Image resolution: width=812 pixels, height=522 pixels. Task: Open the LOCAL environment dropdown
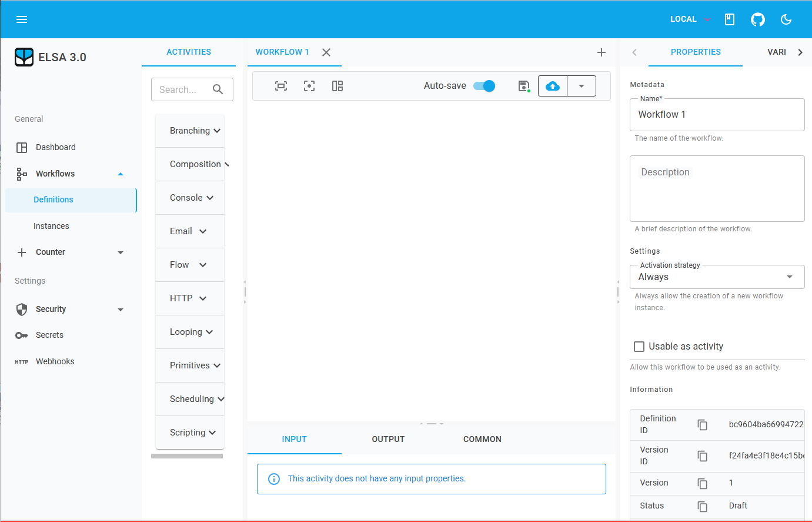690,19
